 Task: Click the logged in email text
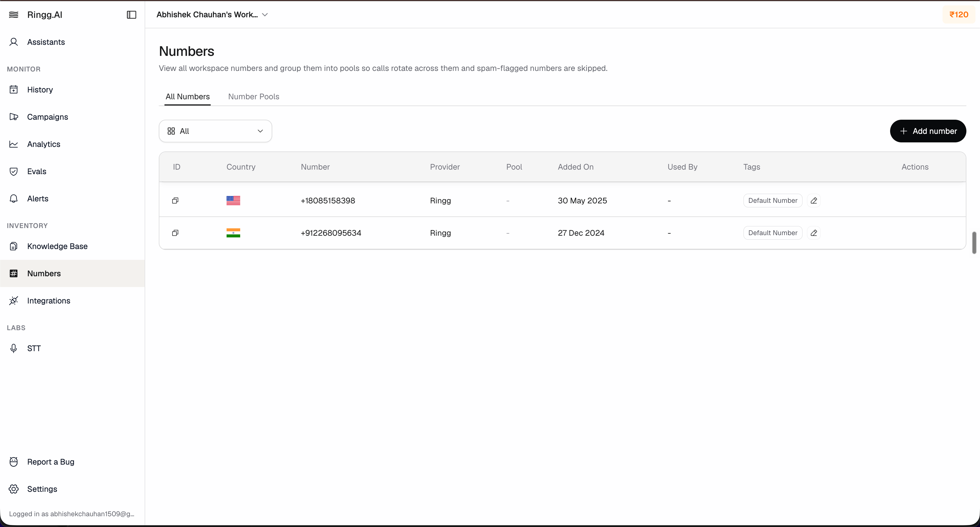coord(71,514)
